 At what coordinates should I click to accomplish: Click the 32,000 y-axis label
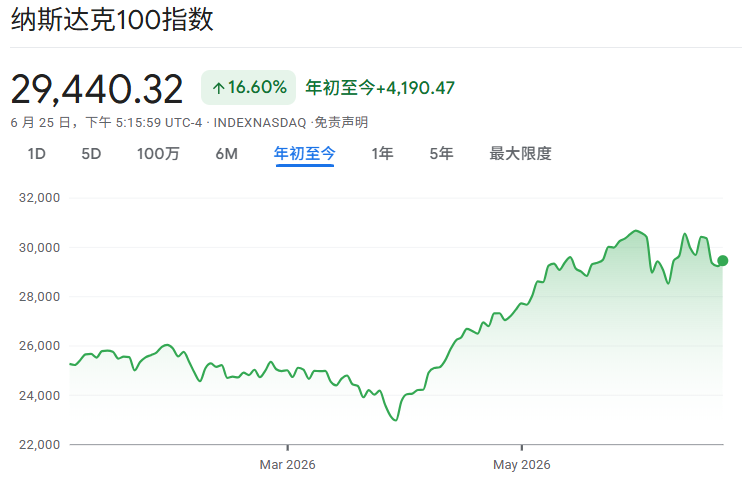point(39,198)
